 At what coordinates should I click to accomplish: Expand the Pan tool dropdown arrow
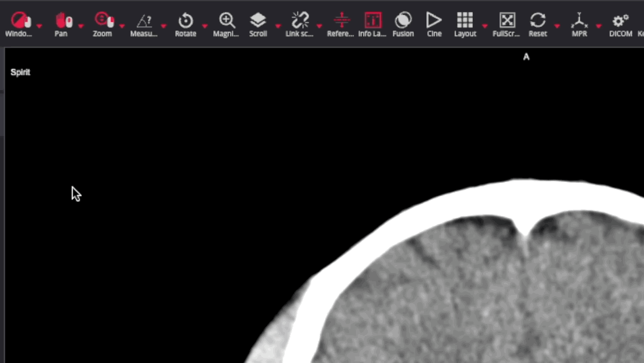click(81, 26)
